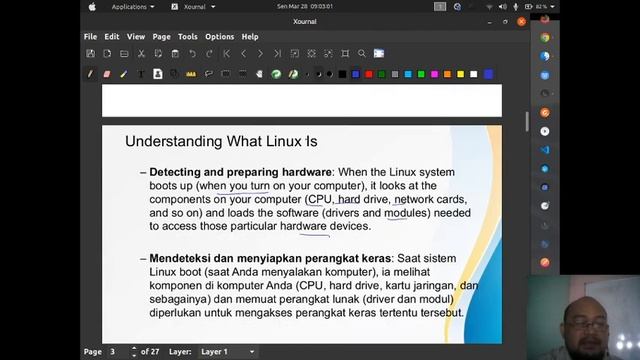Click the page number stepper arrows
640x360 pixels.
pyautogui.click(x=134, y=351)
